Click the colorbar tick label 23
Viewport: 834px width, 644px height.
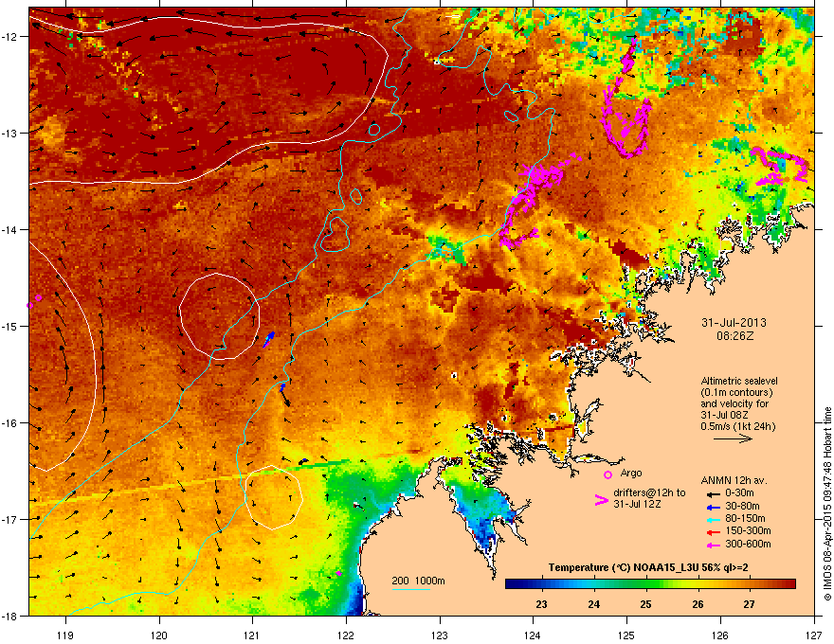coord(541,604)
